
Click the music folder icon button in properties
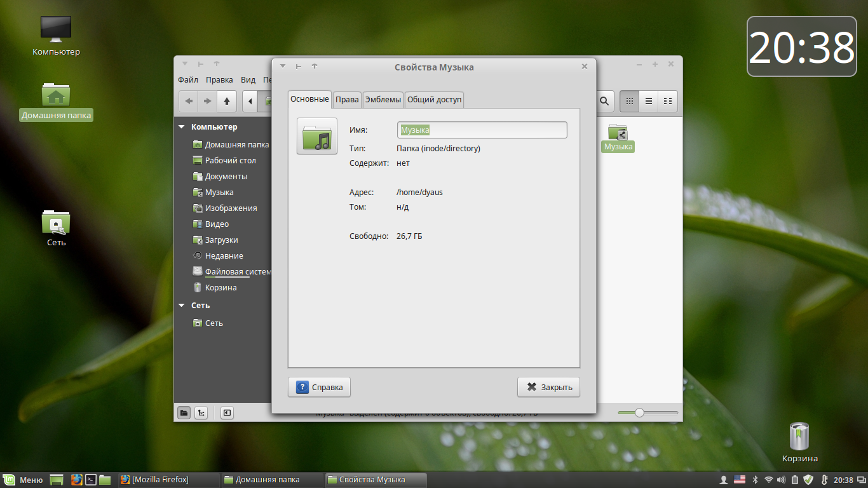pyautogui.click(x=316, y=136)
